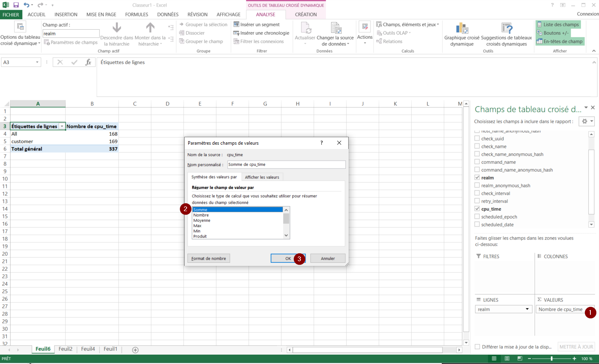Screen dimensions: 599x364
Task: Click the save icon in title bar
Action: [16, 5]
